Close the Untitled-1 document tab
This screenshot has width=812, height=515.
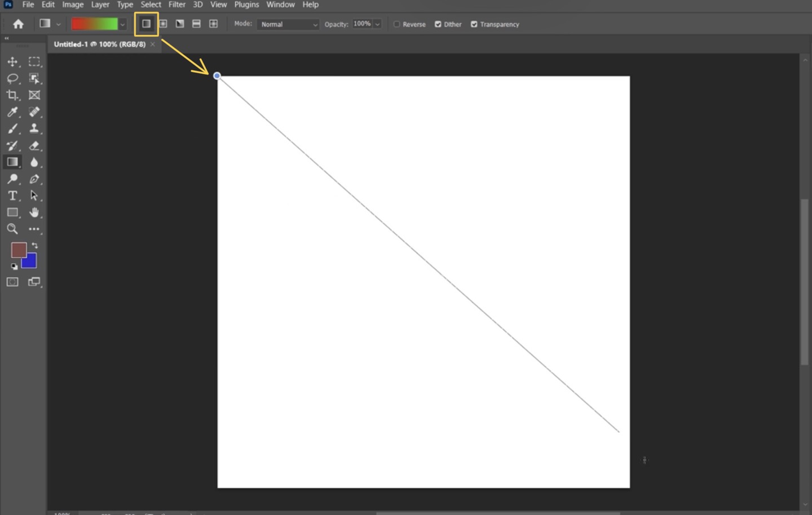click(x=152, y=44)
